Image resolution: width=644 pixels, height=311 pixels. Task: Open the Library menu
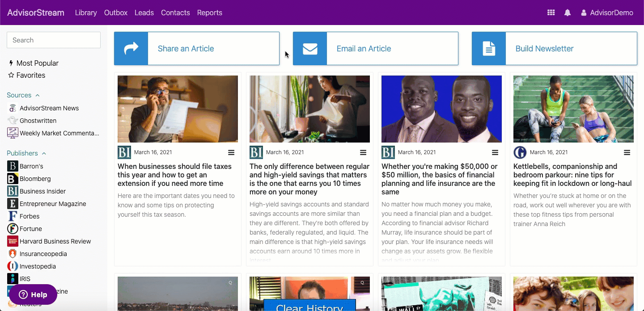86,13
